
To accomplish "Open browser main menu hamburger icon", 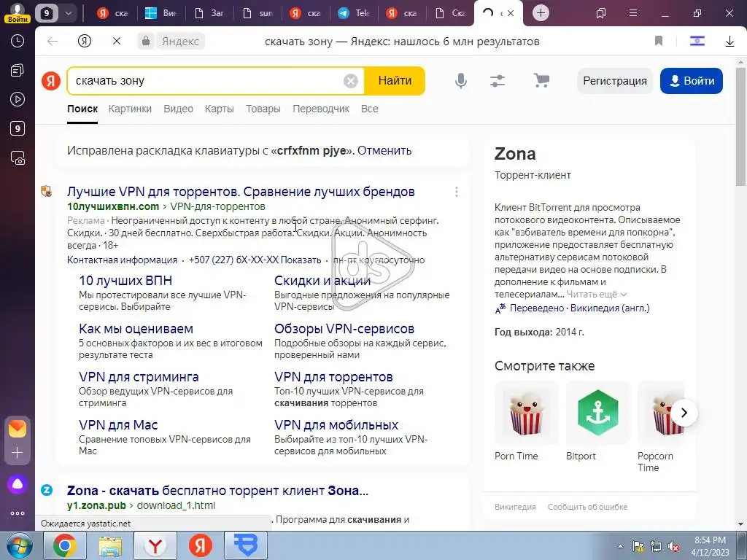I will [x=633, y=13].
